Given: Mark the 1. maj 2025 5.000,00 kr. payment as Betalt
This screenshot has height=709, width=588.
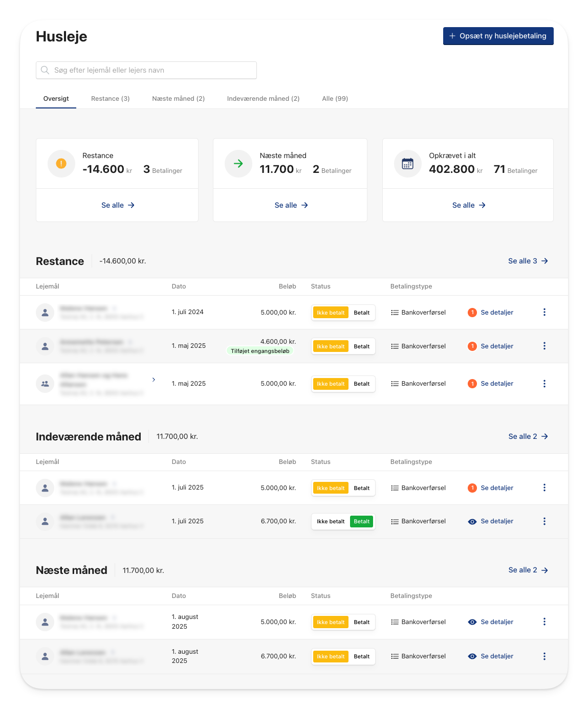Looking at the screenshot, I should pyautogui.click(x=361, y=384).
